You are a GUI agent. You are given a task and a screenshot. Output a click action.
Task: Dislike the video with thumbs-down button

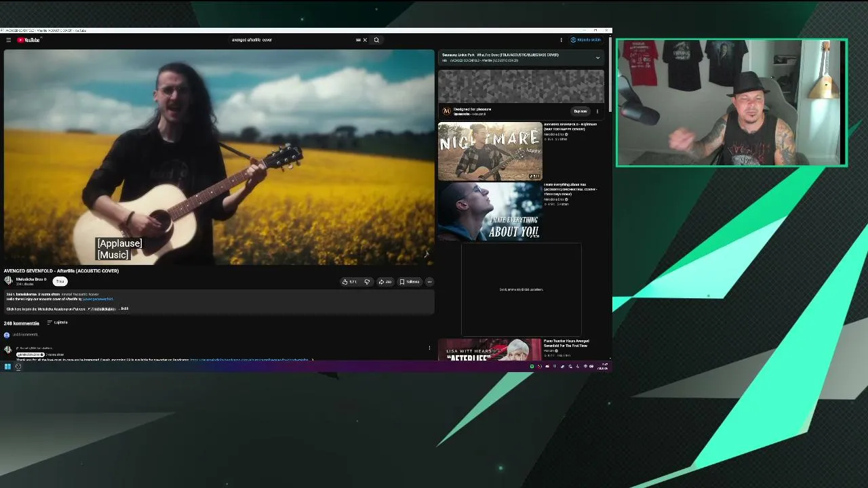[367, 282]
